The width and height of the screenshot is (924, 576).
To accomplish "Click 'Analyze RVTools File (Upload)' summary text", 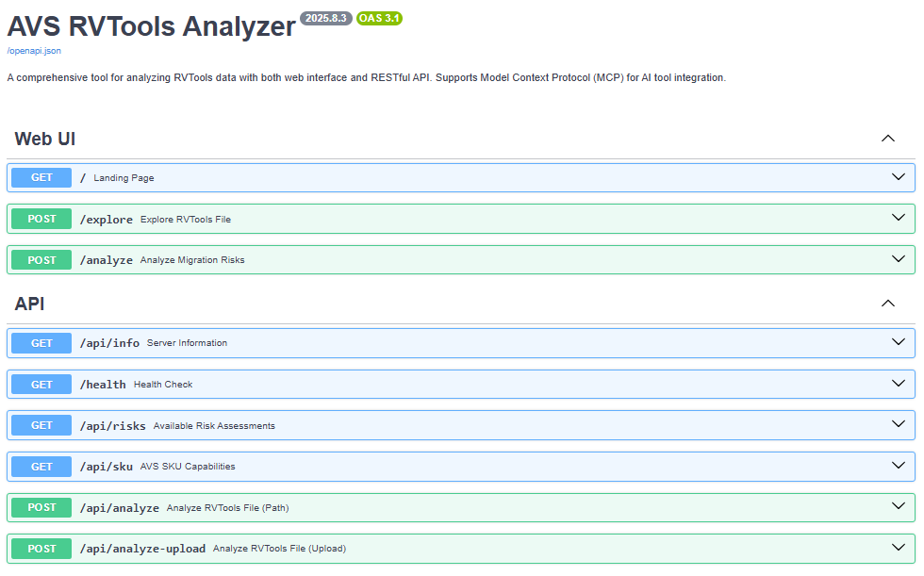I will pyautogui.click(x=279, y=549).
